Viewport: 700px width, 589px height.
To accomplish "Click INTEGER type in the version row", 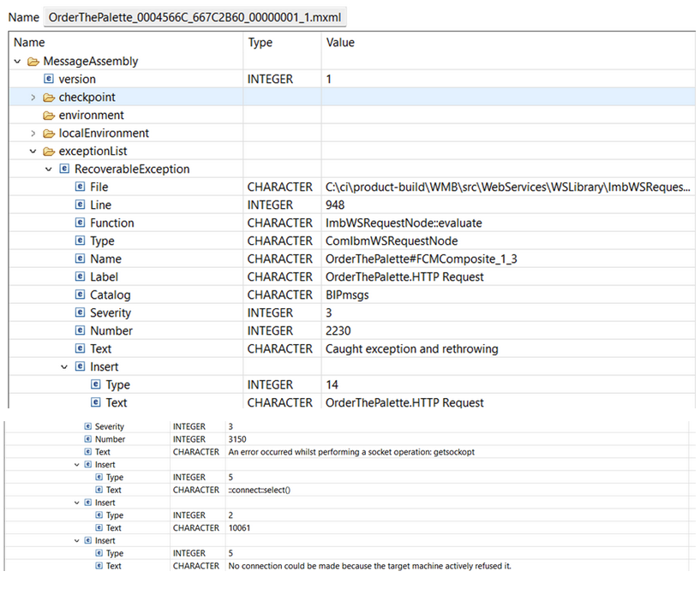I will [x=270, y=79].
